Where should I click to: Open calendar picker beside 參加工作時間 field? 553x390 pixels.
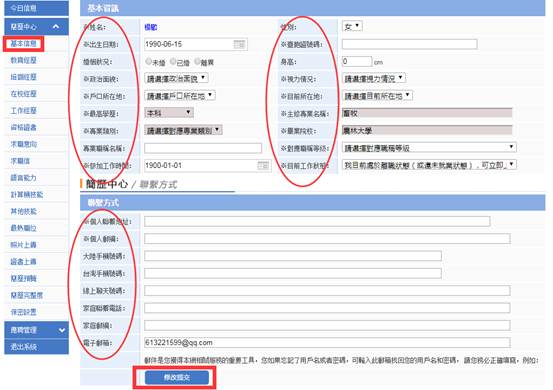[263, 165]
